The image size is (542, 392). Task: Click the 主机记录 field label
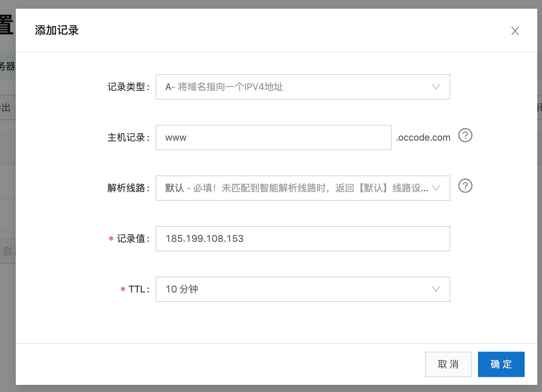[x=128, y=138]
